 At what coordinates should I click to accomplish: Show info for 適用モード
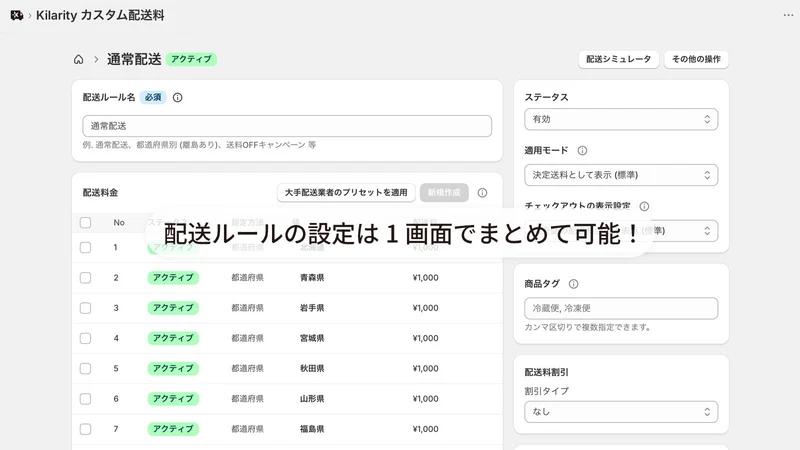pyautogui.click(x=582, y=151)
